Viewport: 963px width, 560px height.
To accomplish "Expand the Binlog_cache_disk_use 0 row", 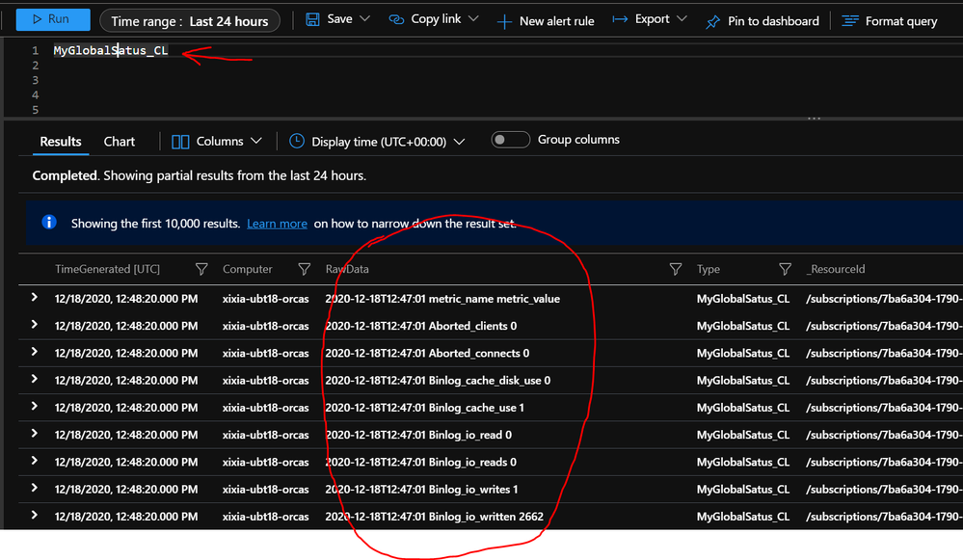I will [x=35, y=380].
